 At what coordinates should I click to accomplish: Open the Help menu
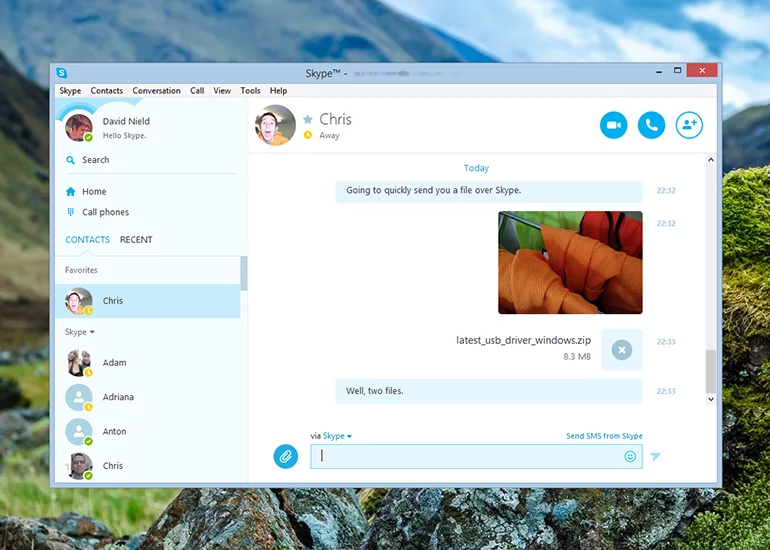point(278,90)
